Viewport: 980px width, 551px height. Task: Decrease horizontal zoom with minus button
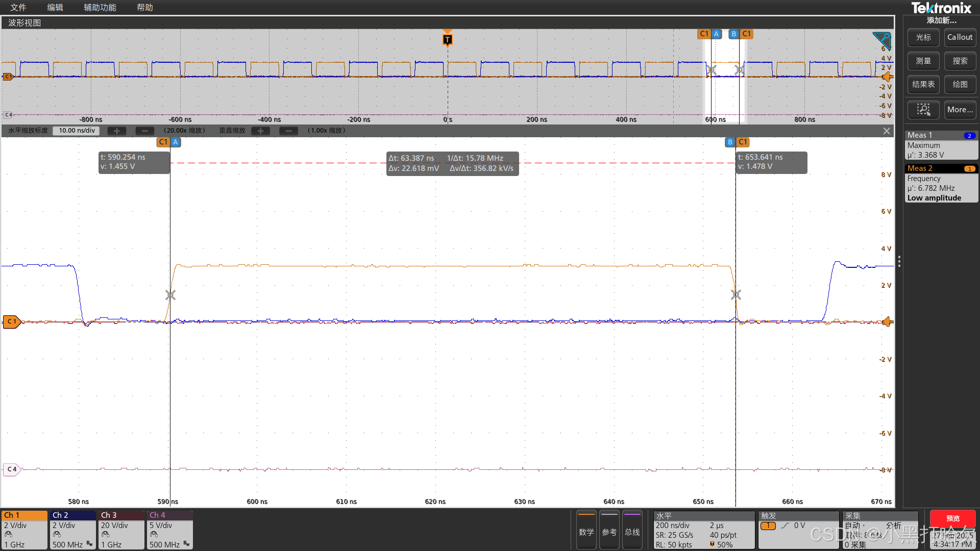click(144, 131)
